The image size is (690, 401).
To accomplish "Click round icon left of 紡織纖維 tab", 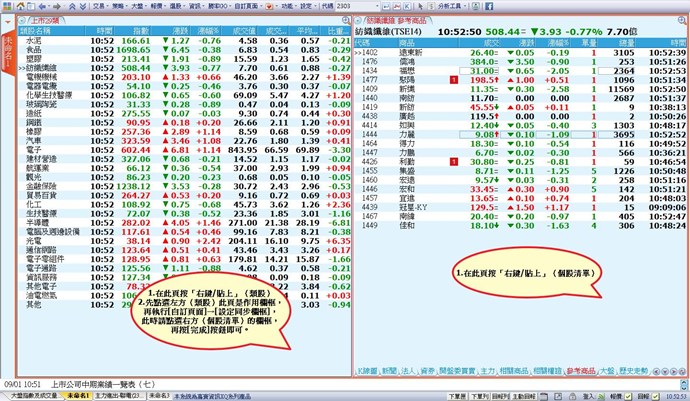I will 358,20.
